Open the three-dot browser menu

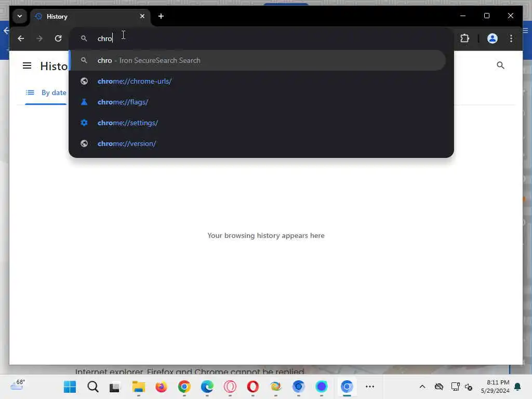click(511, 38)
